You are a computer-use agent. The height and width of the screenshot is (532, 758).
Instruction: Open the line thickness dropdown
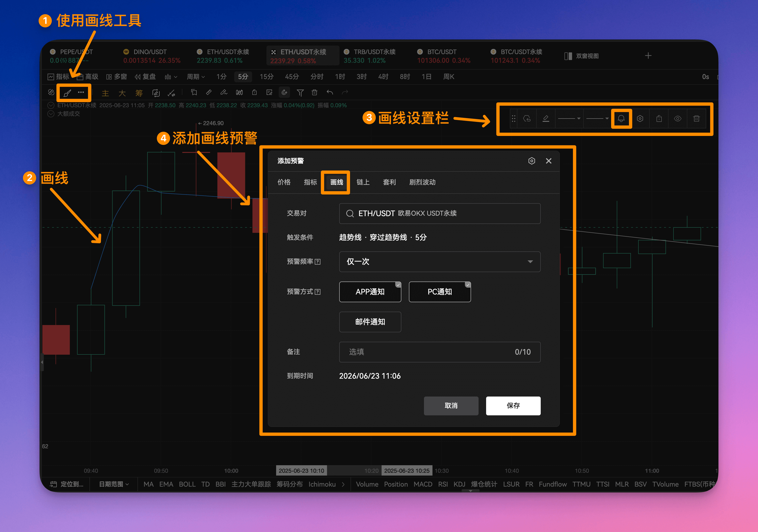(x=569, y=119)
